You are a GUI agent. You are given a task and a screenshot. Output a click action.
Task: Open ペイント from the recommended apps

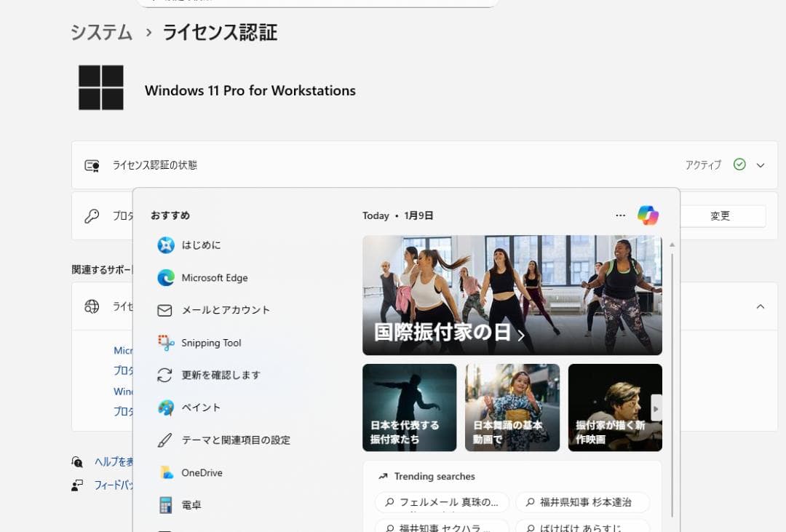tap(202, 408)
